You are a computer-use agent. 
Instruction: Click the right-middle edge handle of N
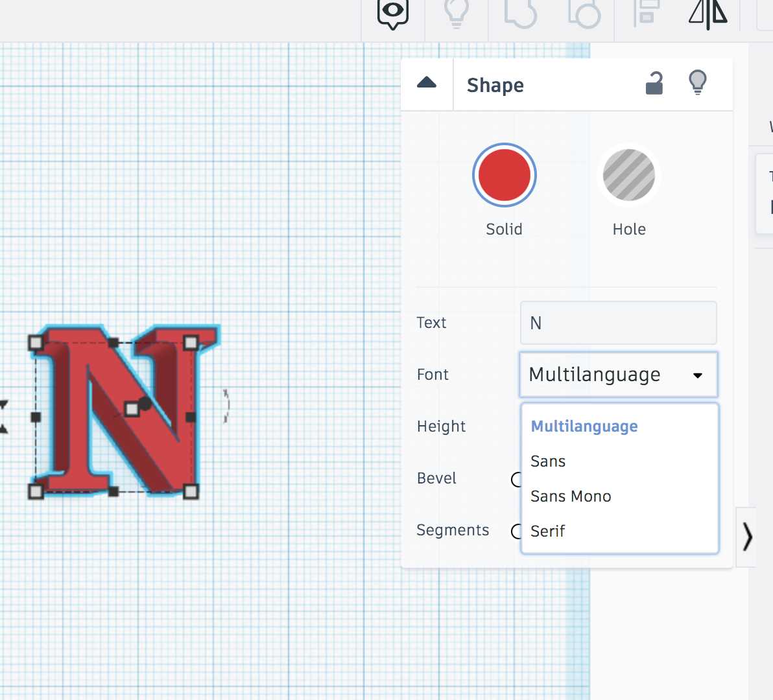pyautogui.click(x=191, y=417)
